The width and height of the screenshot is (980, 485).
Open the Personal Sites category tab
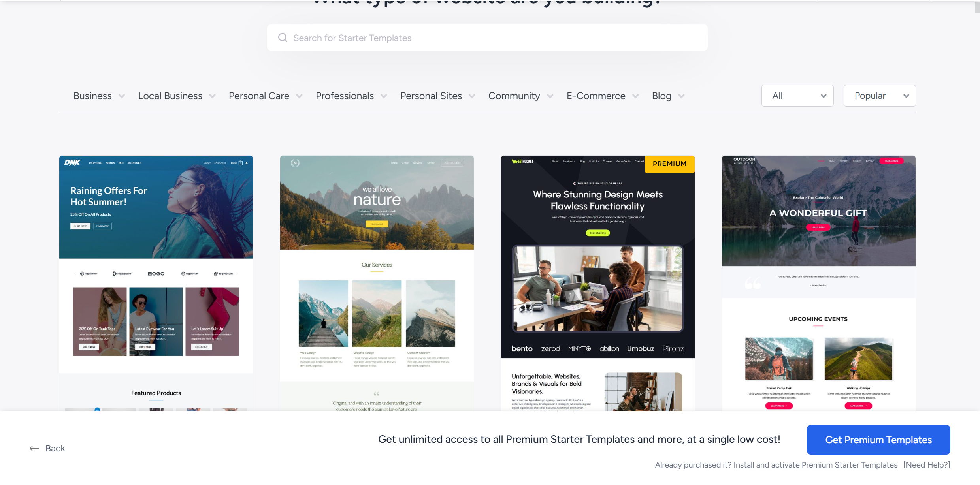431,96
